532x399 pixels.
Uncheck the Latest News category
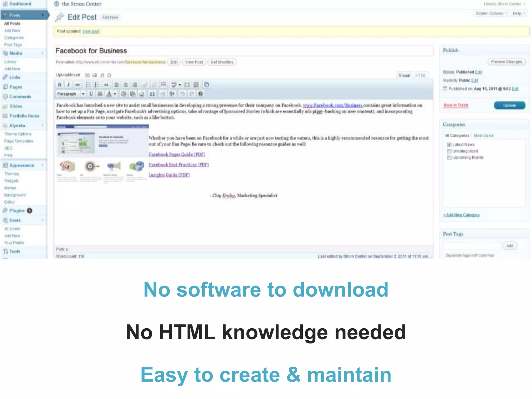tap(449, 145)
